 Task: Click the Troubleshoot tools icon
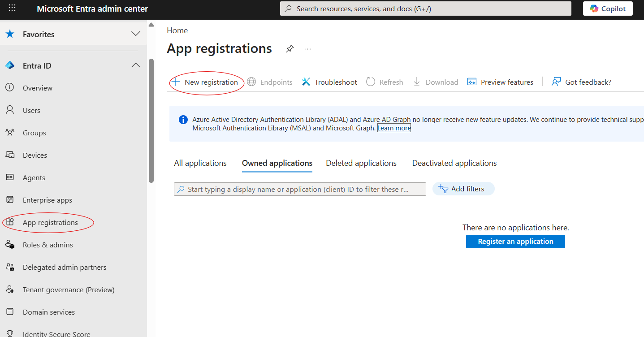306,82
